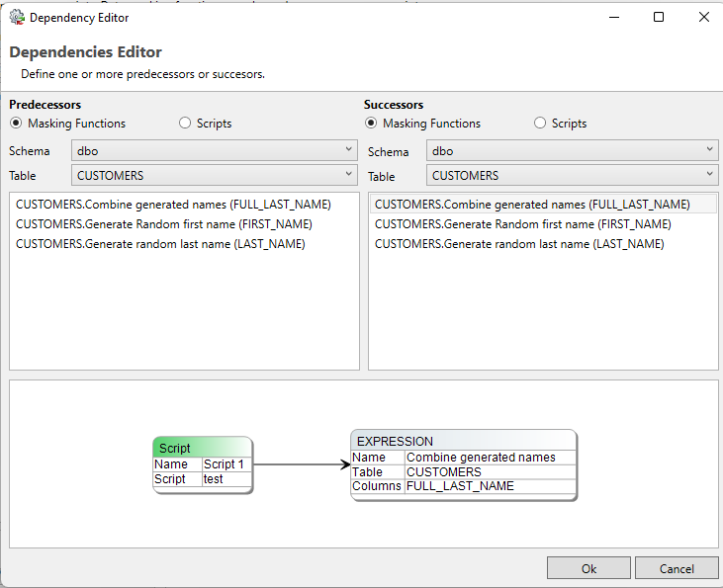Confirm dependencies with Ok button
Image resolution: width=723 pixels, height=588 pixels.
tap(588, 568)
